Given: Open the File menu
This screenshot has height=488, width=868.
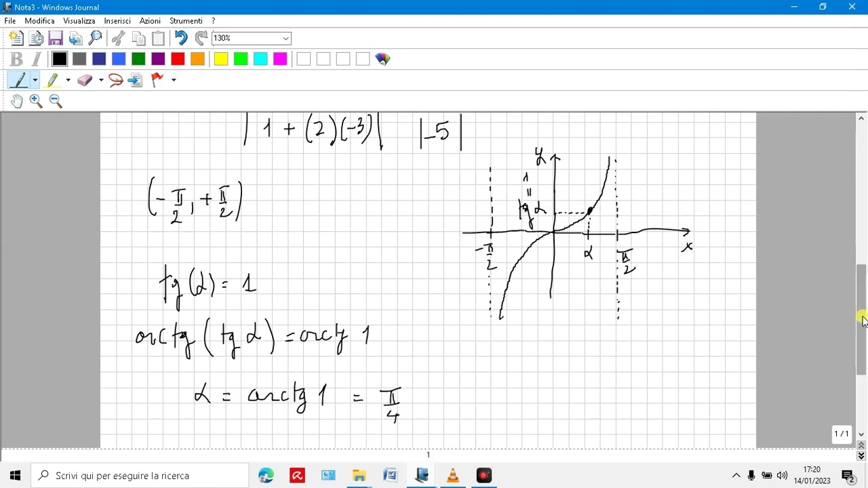Looking at the screenshot, I should click(10, 21).
